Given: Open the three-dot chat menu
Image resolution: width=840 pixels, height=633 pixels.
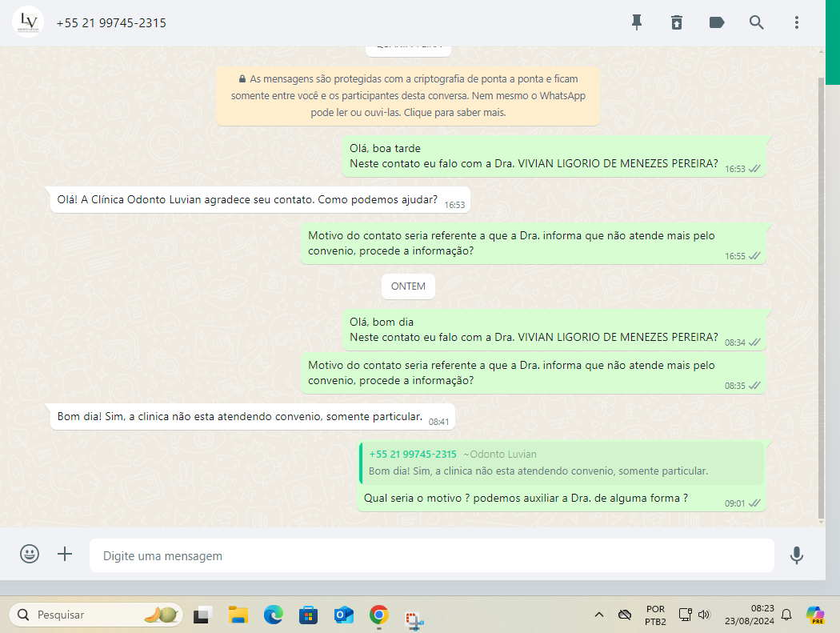Looking at the screenshot, I should click(x=797, y=22).
